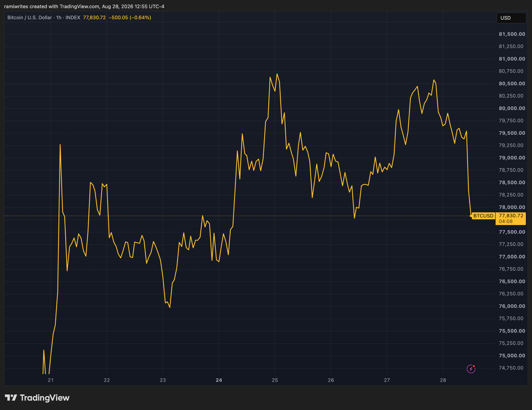Click the TradingView logo
Viewport: 532px width, 410px height.
37,398
